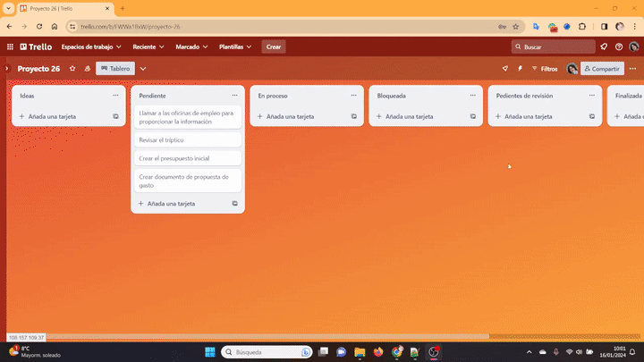Viewport: 644px width, 362px height.
Task: Open Pendiente list actions menu
Action: pyautogui.click(x=234, y=96)
